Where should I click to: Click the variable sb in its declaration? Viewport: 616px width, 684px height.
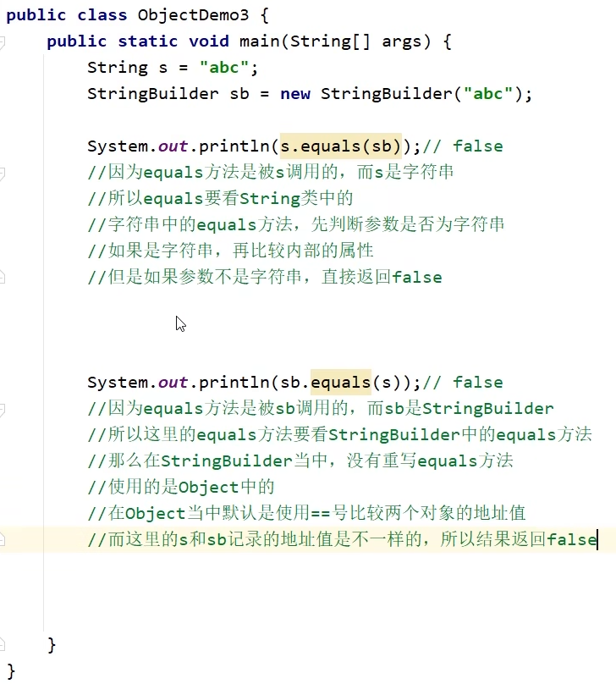point(239,94)
